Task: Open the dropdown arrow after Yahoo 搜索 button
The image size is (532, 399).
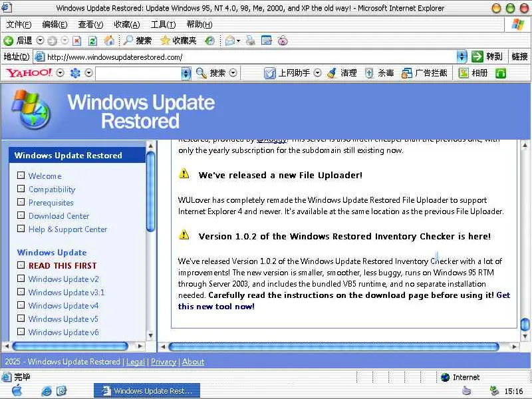Action: click(233, 72)
